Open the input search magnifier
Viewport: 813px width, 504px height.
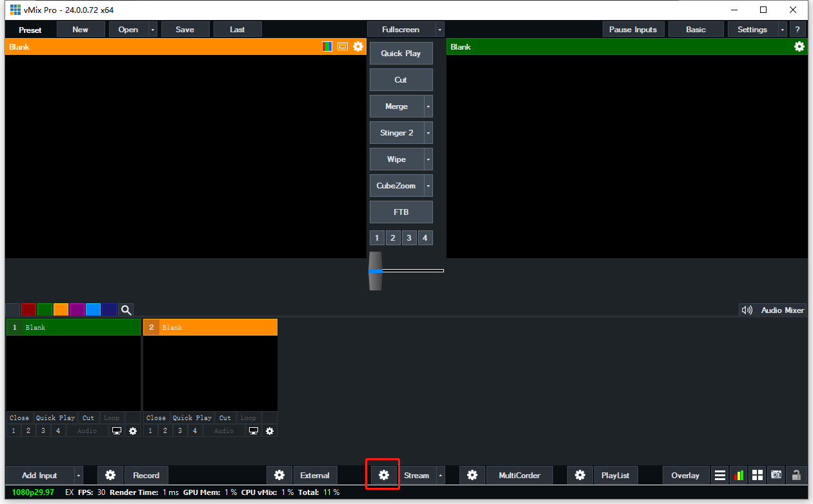126,310
